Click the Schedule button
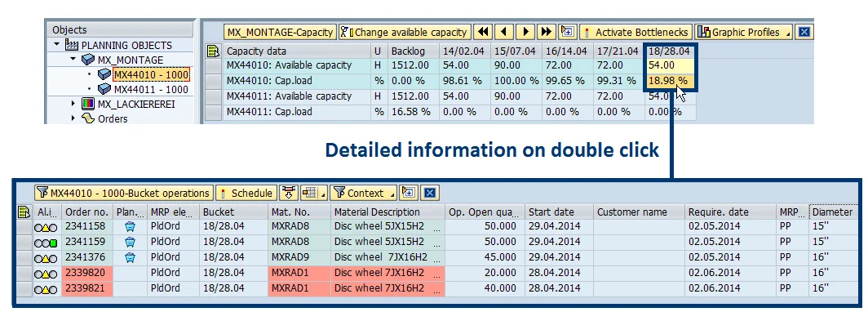 click(246, 193)
